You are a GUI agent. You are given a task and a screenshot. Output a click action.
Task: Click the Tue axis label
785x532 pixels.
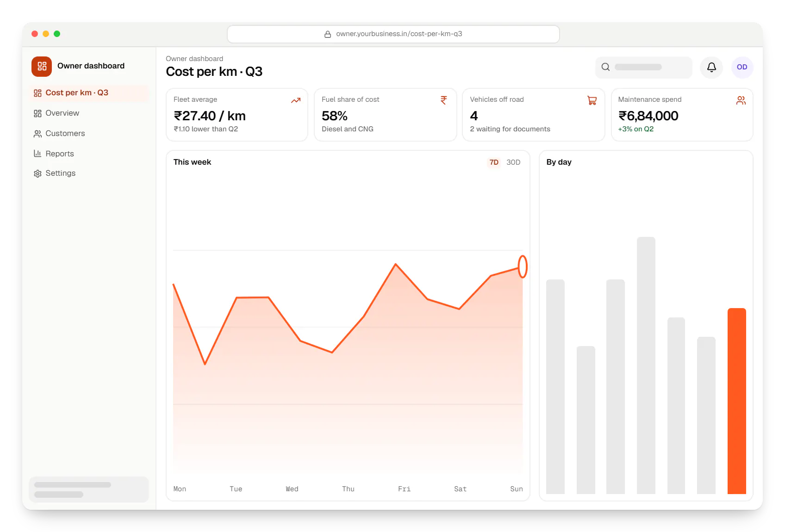(236, 489)
